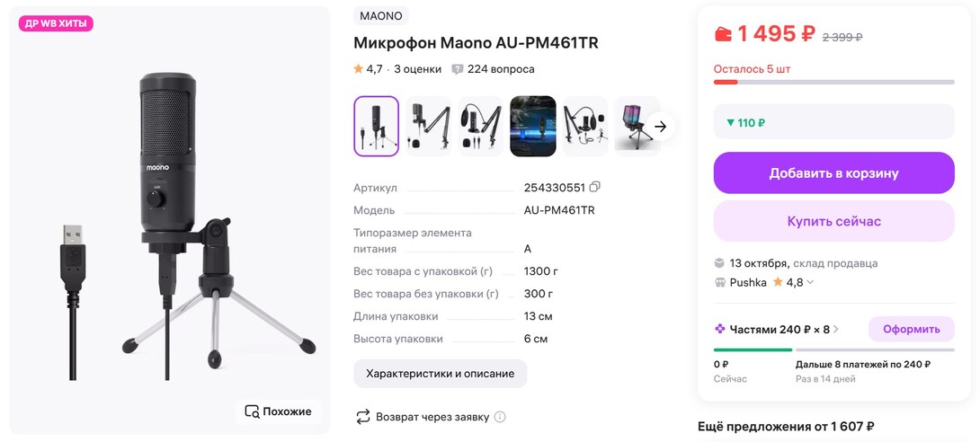Open the 110 ₽ price drop panel
The image size is (980, 442).
833,122
